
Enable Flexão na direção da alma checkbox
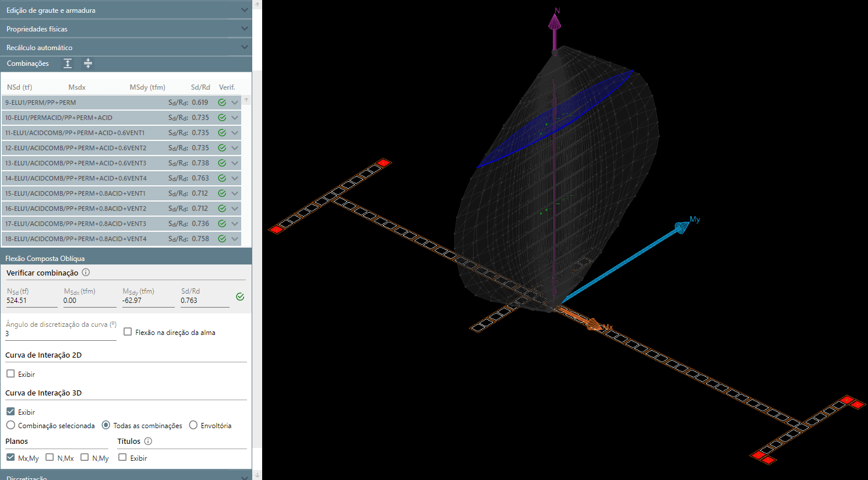[128, 332]
